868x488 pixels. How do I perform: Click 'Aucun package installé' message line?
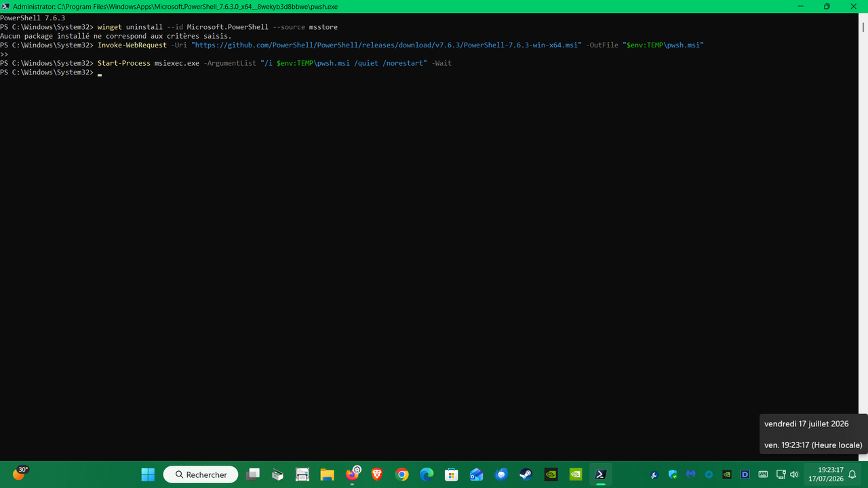tap(115, 36)
